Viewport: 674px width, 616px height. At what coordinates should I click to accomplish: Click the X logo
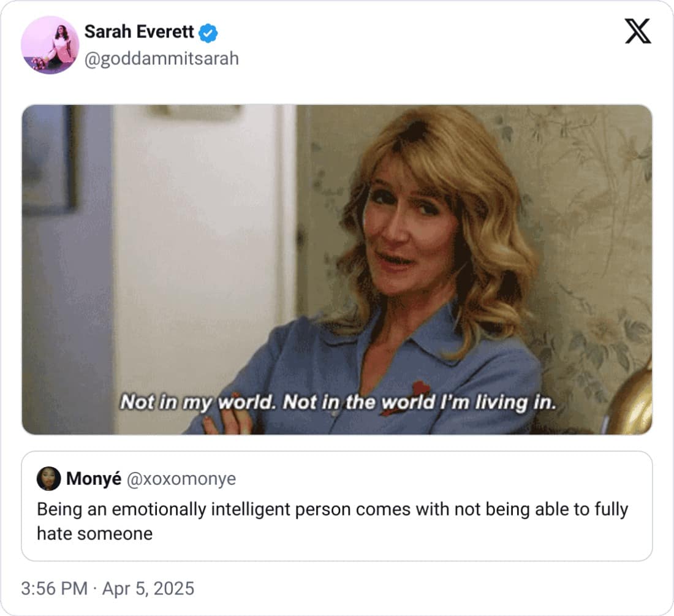pyautogui.click(x=638, y=31)
